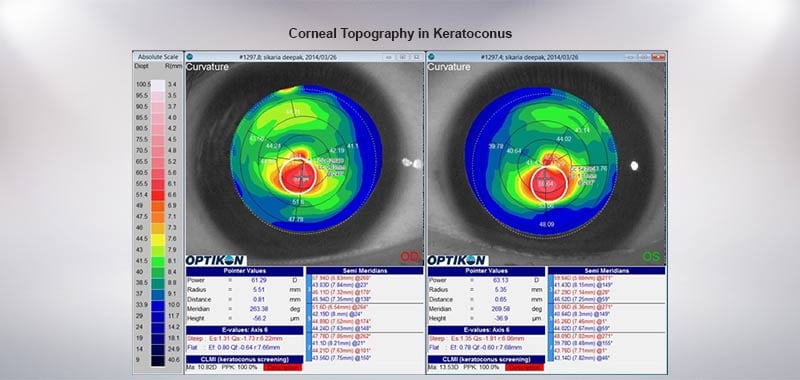This screenshot has width=800, height=380.
Task: Click E-values: Axis 6 header in OD window
Action: pos(245,330)
